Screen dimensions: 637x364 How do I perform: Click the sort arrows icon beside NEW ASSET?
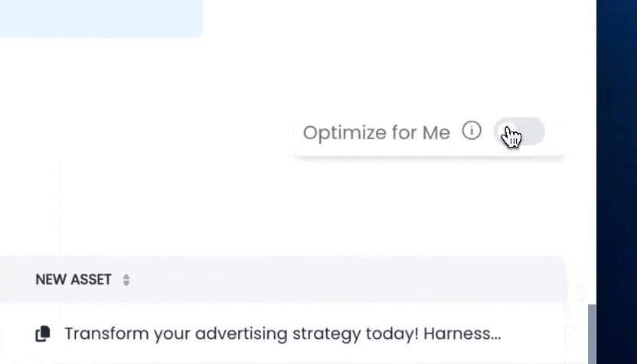pyautogui.click(x=126, y=280)
